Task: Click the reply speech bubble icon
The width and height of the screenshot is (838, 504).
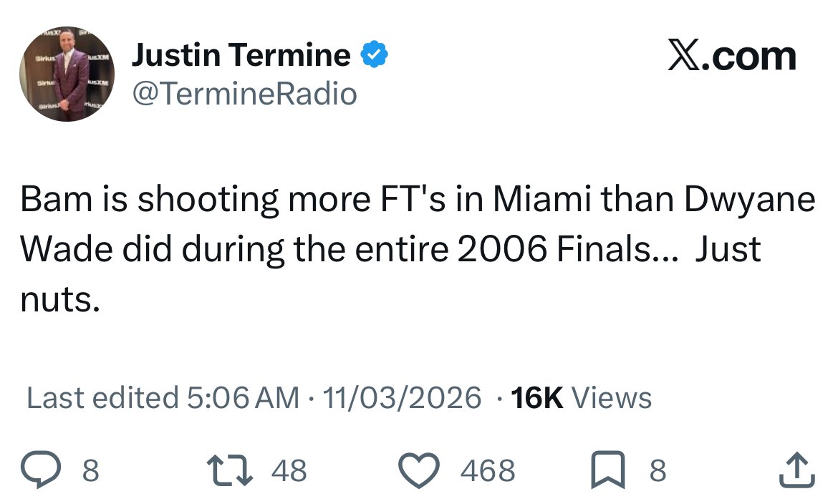Action: coord(52,470)
